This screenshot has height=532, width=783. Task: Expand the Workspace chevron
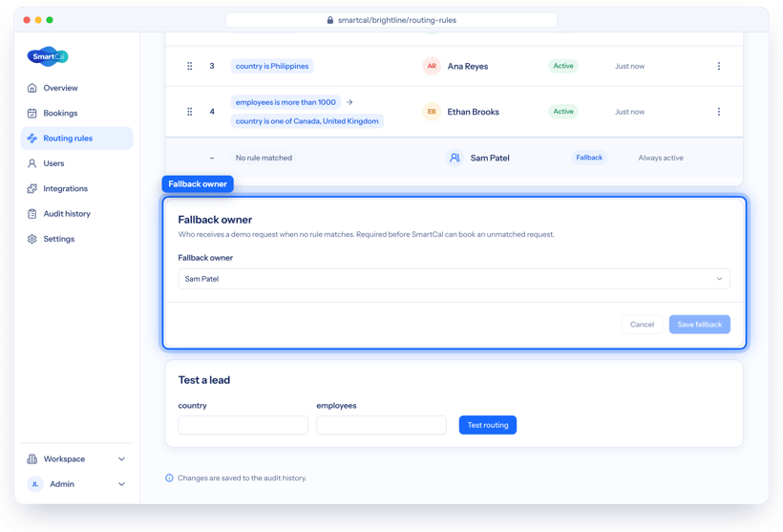[121, 458]
